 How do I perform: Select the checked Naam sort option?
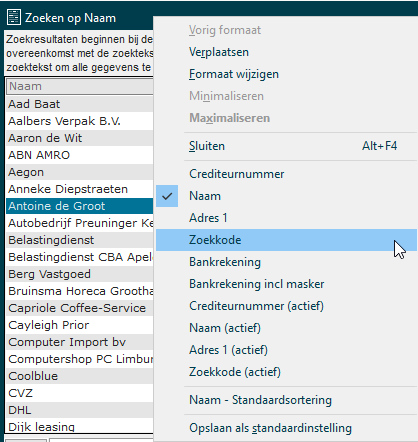tap(286, 196)
